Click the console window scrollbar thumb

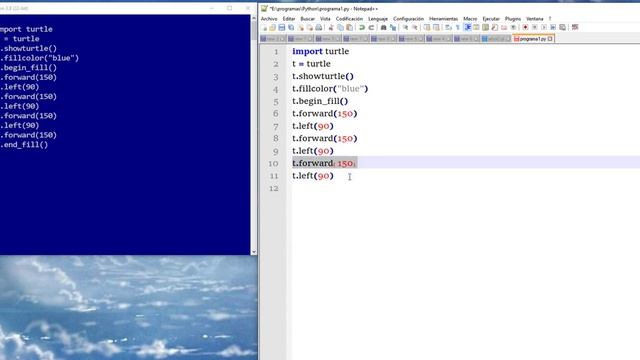click(254, 30)
